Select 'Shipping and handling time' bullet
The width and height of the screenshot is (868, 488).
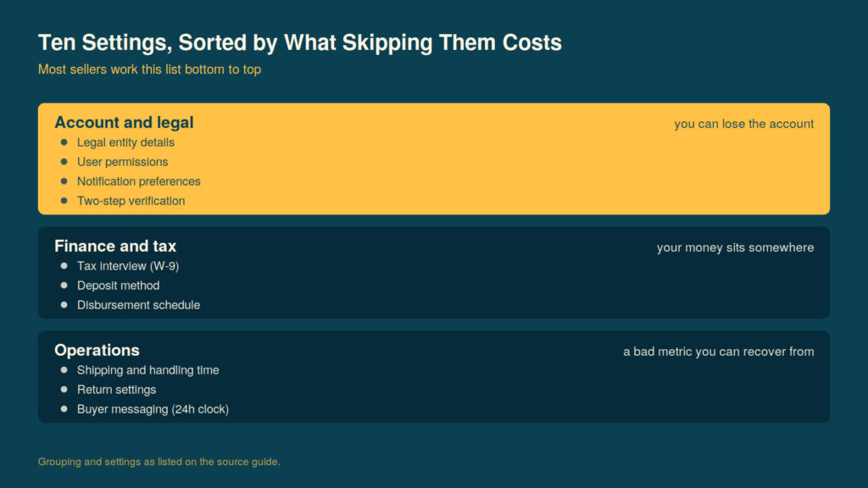147,370
